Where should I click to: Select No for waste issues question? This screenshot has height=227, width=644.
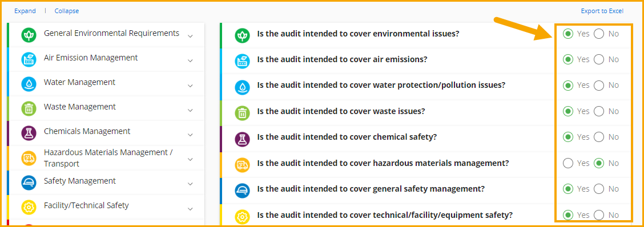click(599, 111)
